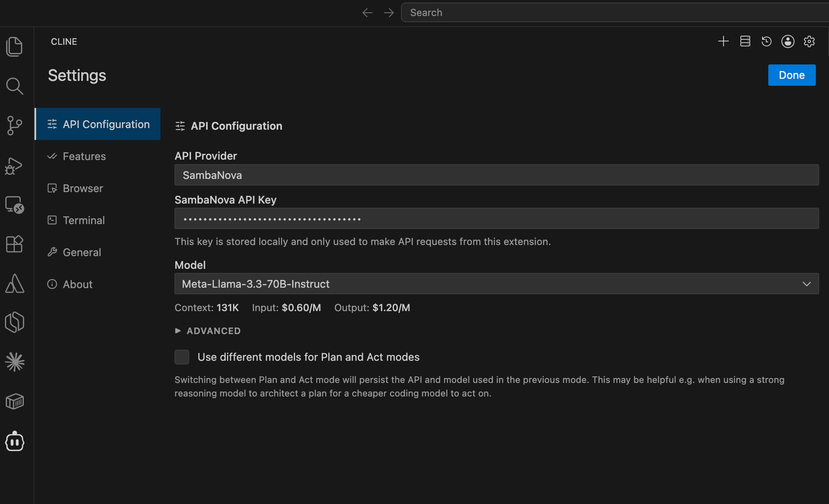This screenshot has height=504, width=829.
Task: Click the SambaNova API Key field
Action: 497,218
